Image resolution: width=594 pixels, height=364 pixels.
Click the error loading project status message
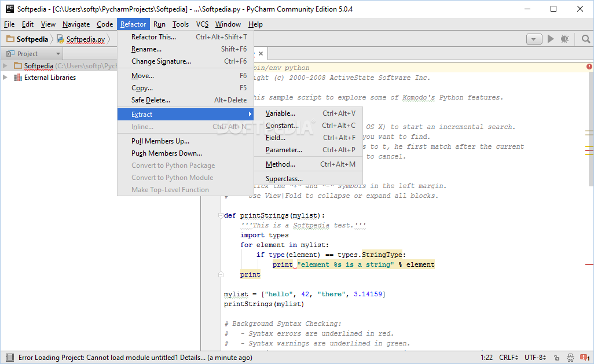pos(135,358)
